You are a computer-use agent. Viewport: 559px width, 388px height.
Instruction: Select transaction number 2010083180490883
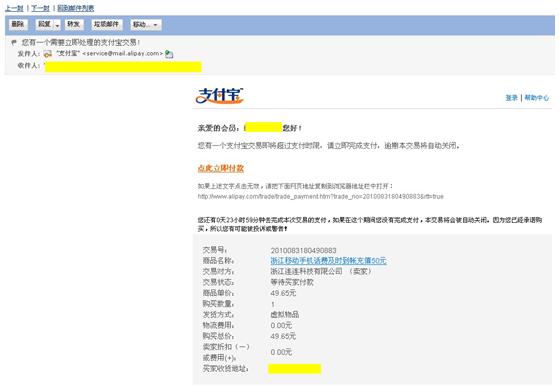coord(303,250)
